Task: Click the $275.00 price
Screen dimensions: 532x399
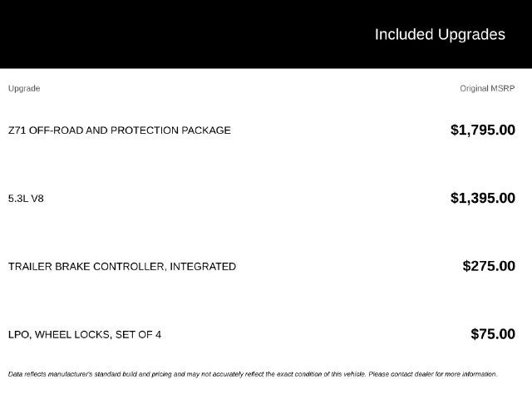Action: click(489, 266)
